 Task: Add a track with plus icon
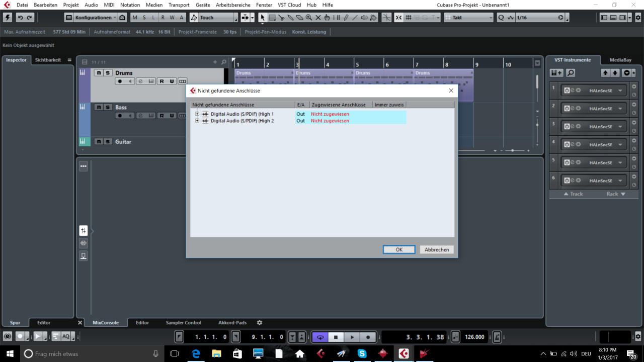pos(215,62)
